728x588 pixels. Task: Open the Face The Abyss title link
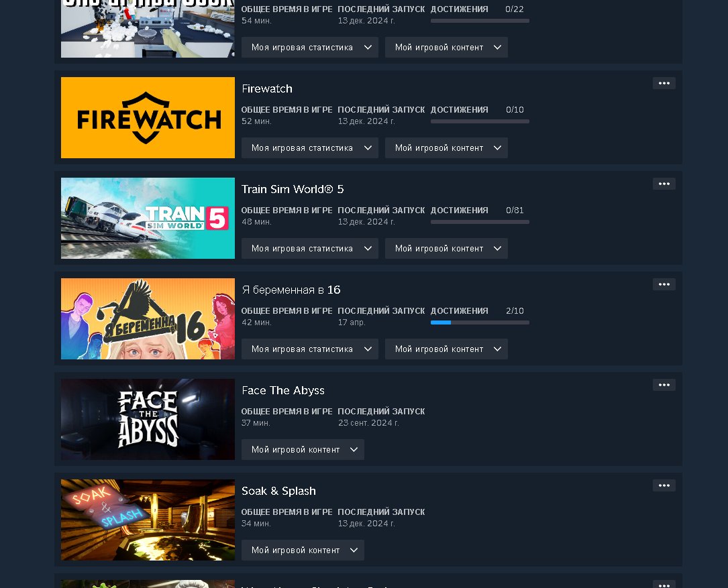[x=282, y=391]
